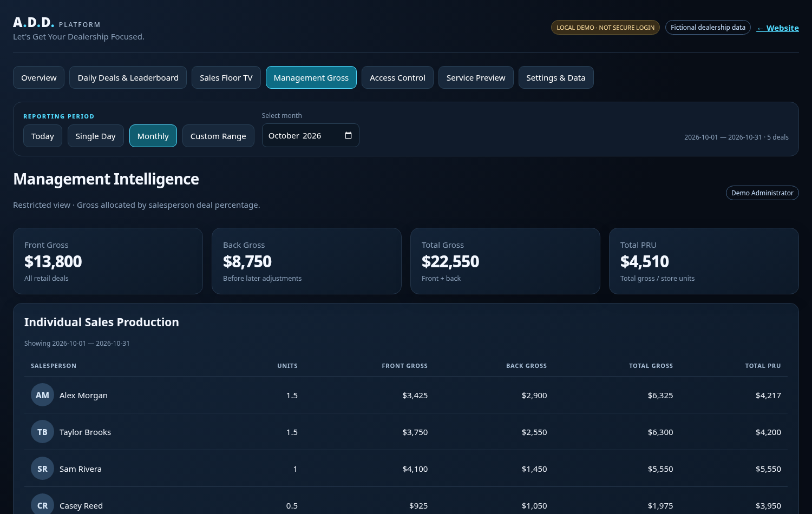Screen dimensions: 812x514
Task: Click the Total PRU column header
Action: point(763,366)
